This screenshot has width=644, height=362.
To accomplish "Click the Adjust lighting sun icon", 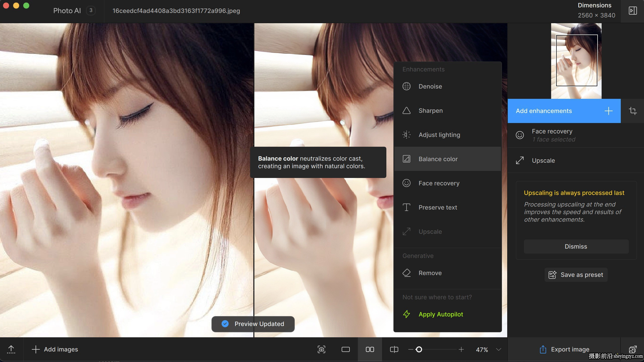I will click(x=406, y=135).
